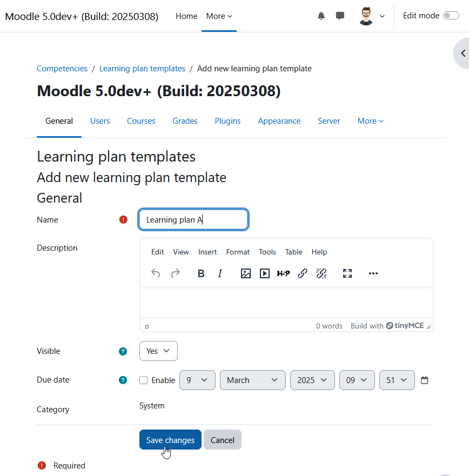Enable the Due date checkbox

143,380
